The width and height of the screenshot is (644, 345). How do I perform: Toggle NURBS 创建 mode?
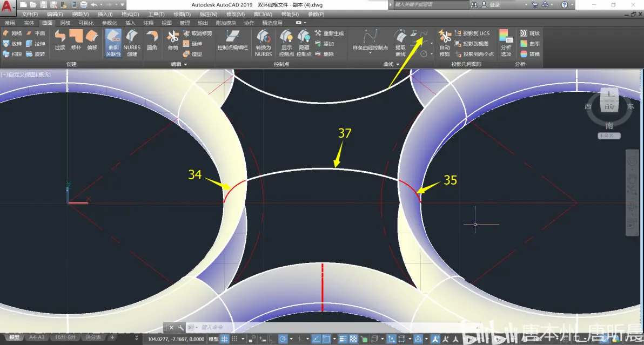(x=132, y=43)
